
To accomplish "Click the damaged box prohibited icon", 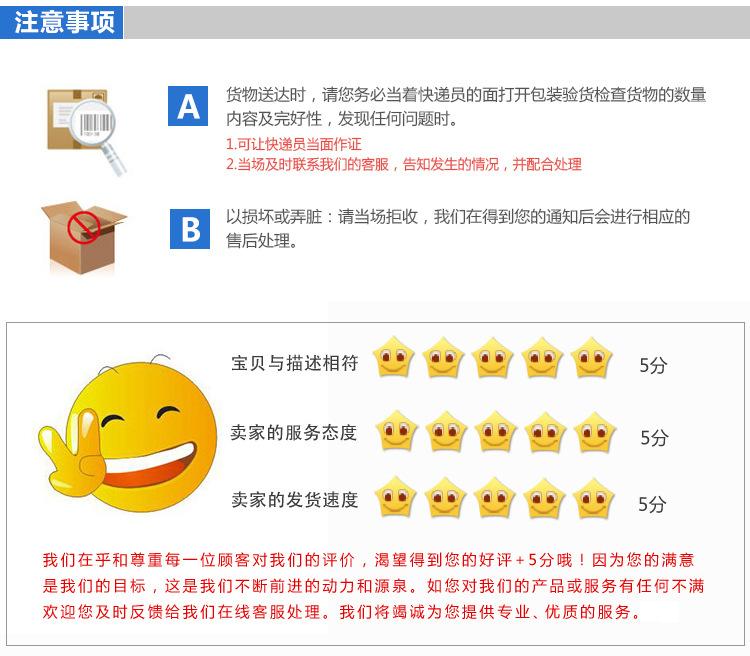I will (84, 237).
